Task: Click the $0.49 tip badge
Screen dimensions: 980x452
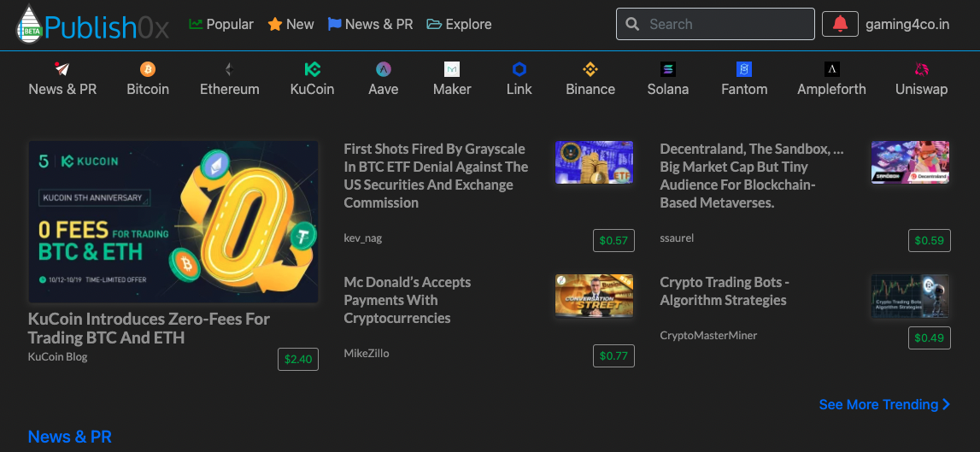Action: click(930, 338)
